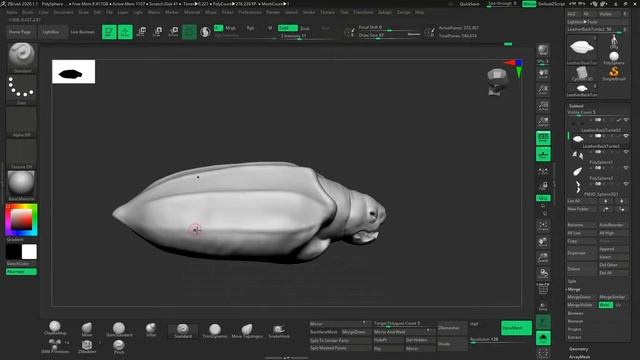Expand the Extract section
The width and height of the screenshot is (640, 360).
(574, 337)
